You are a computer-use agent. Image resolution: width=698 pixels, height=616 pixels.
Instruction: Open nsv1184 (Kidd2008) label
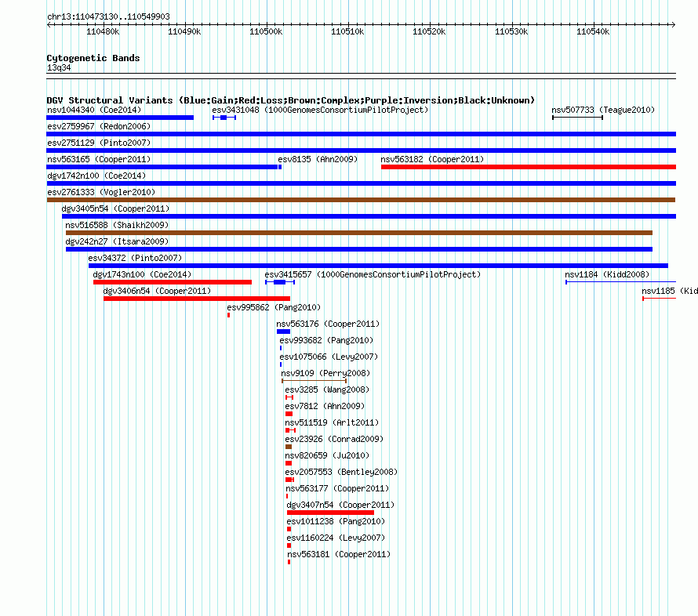click(607, 274)
